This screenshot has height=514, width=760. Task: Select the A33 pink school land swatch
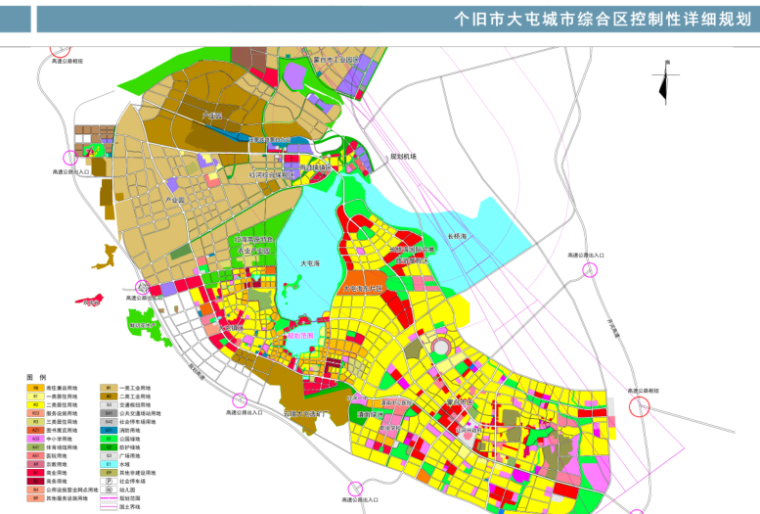[x=34, y=437]
